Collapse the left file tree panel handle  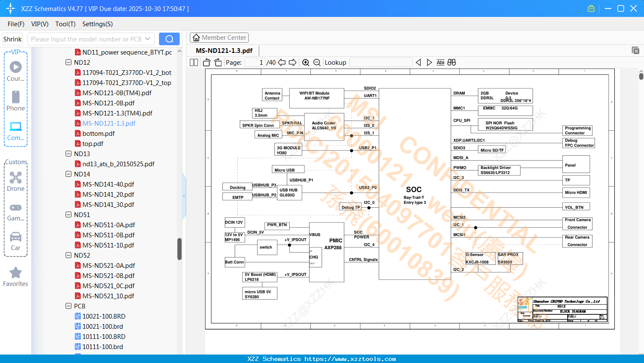(x=184, y=195)
